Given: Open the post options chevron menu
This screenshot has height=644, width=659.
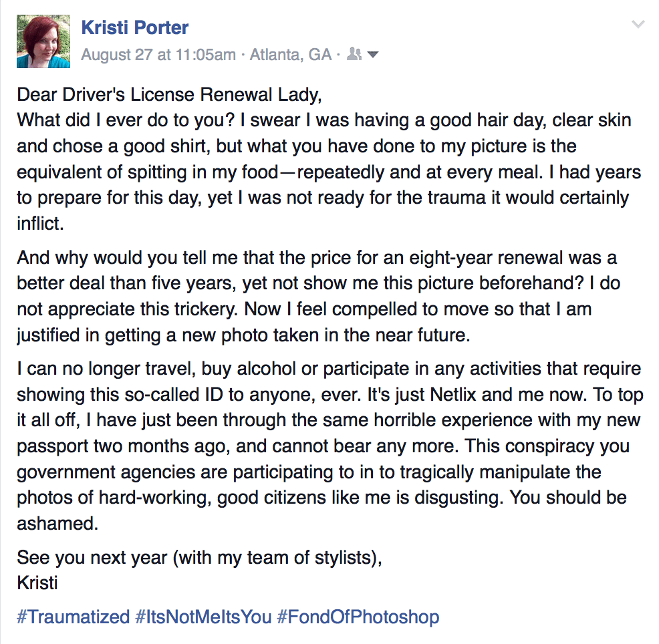Looking at the screenshot, I should point(638,25).
